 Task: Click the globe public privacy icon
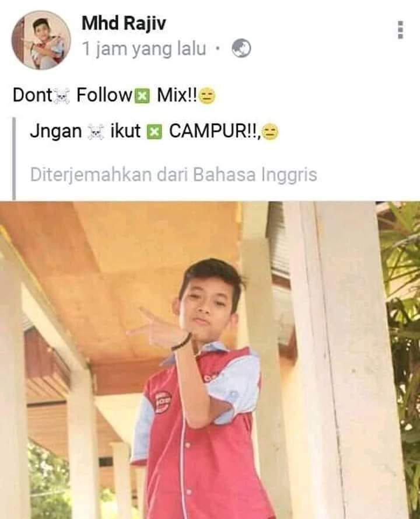pos(241,48)
